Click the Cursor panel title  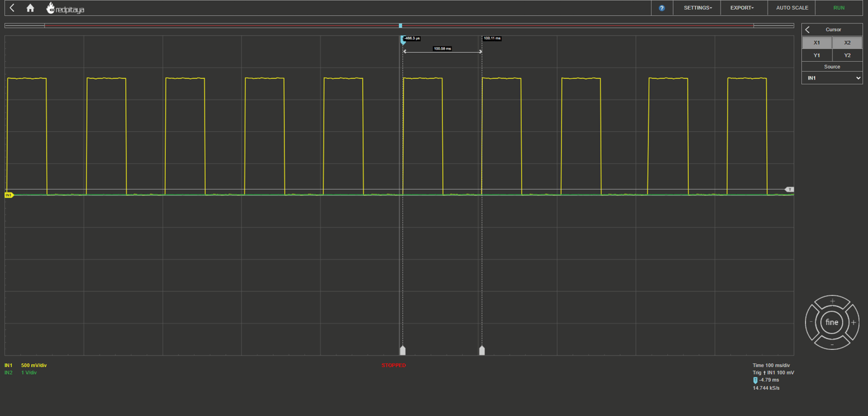(x=833, y=30)
